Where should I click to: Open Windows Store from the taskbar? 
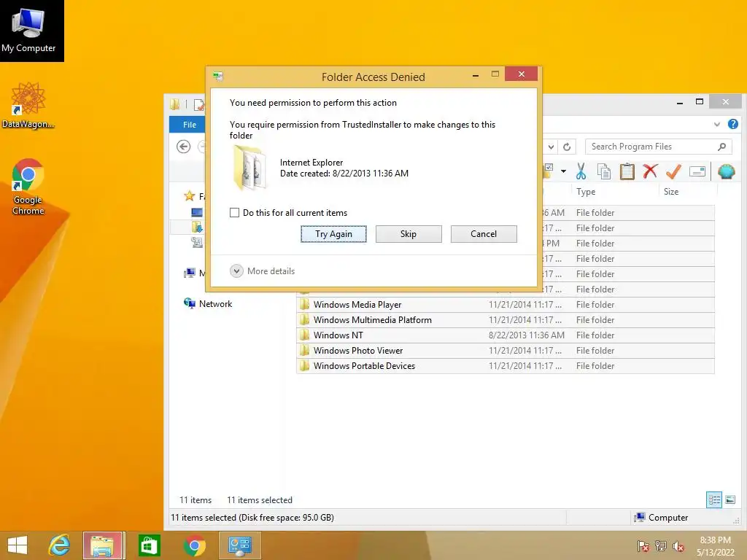coord(149,545)
